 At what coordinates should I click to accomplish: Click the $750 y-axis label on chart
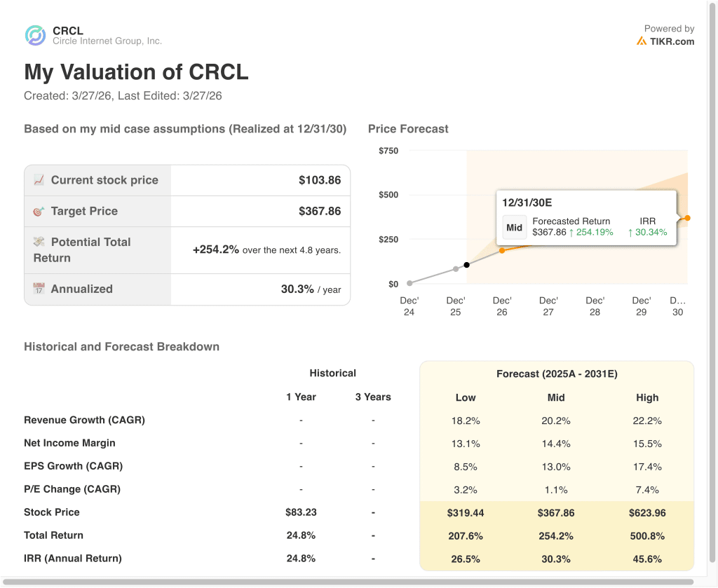click(388, 151)
